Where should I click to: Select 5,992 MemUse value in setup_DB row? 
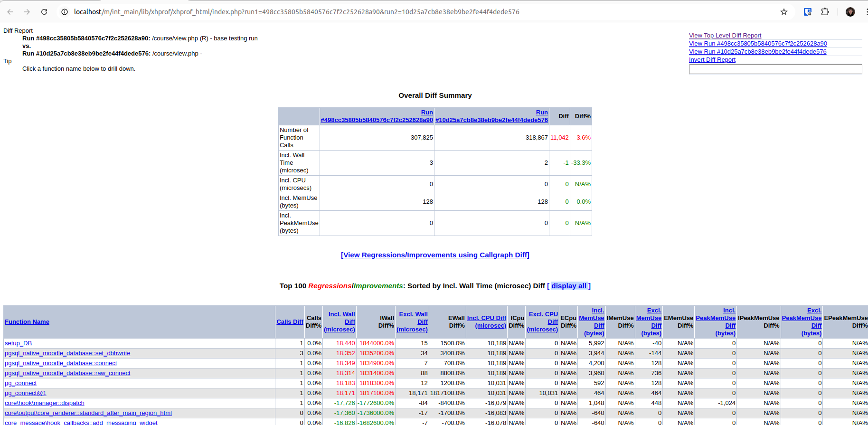point(596,343)
